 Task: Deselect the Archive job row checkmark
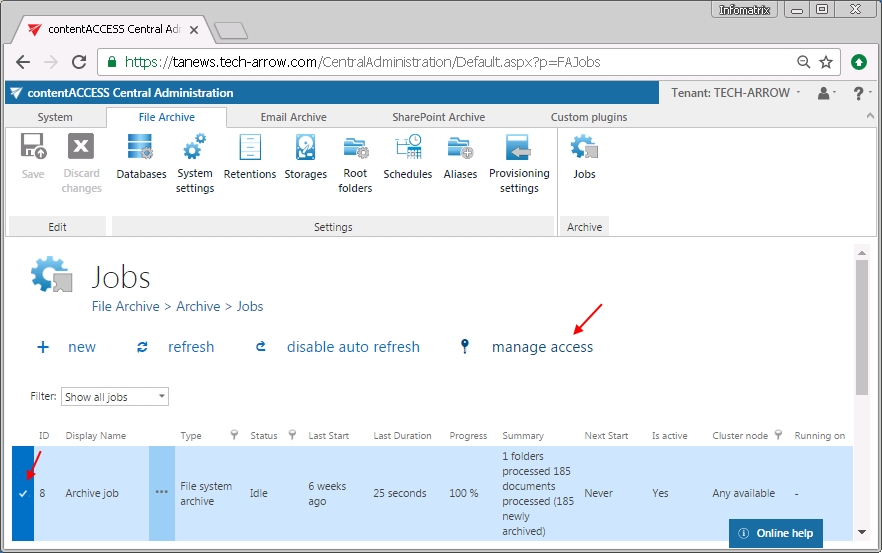coord(23,493)
